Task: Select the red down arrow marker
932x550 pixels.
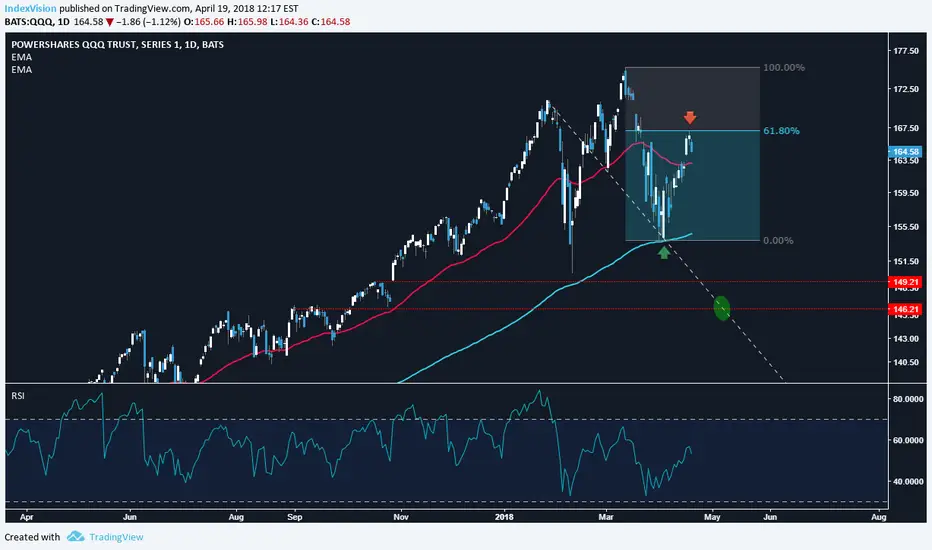Action: tap(689, 117)
